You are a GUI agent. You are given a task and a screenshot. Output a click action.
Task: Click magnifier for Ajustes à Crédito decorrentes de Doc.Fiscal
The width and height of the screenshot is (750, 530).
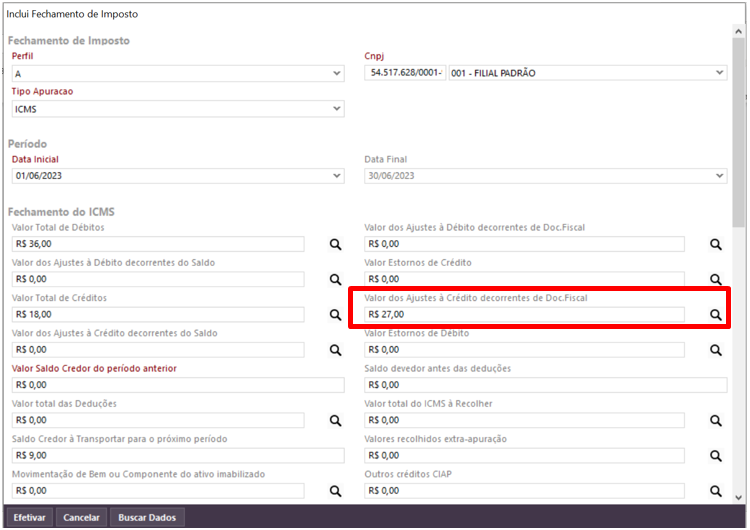click(716, 315)
